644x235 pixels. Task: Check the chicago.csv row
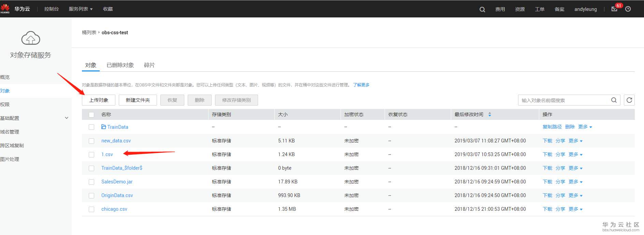91,209
